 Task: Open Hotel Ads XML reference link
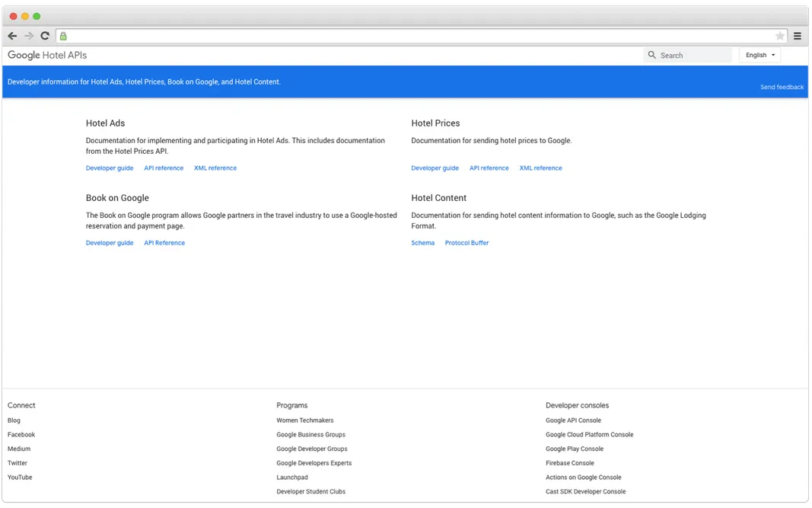coord(215,168)
